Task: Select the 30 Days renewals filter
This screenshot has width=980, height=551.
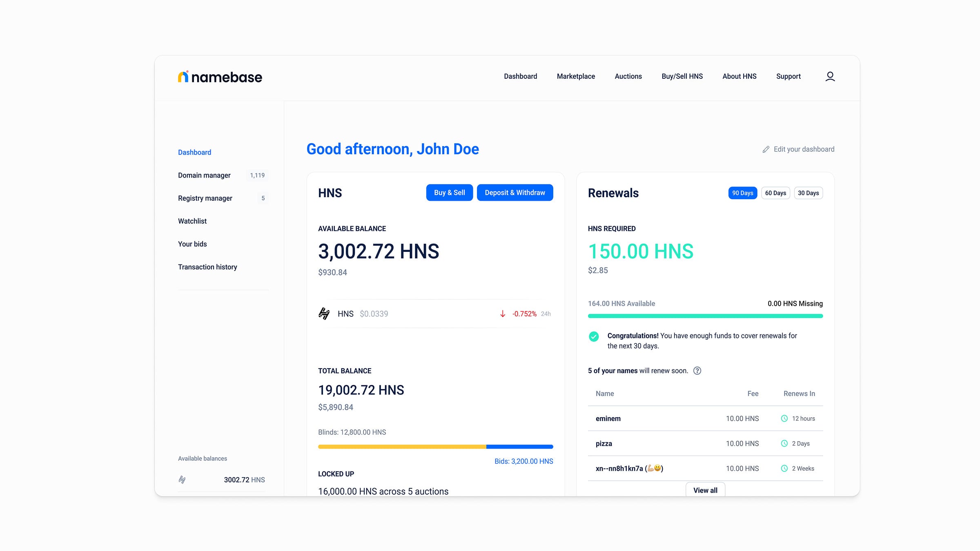Action: [808, 193]
